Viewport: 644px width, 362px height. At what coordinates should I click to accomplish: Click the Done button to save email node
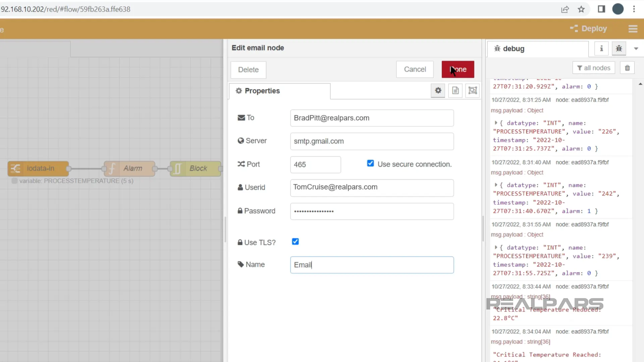pos(458,69)
